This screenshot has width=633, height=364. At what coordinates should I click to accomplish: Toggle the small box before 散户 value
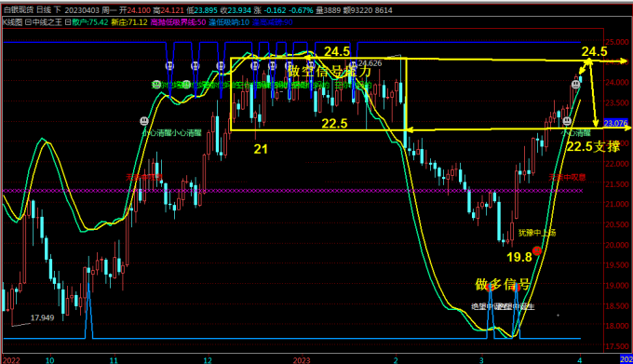tap(68, 22)
